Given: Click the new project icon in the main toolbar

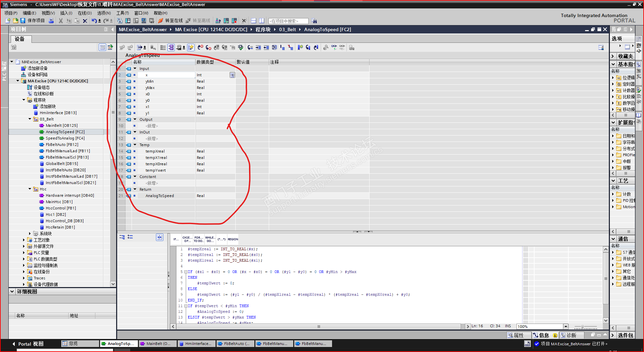Looking at the screenshot, I should [x=8, y=21].
